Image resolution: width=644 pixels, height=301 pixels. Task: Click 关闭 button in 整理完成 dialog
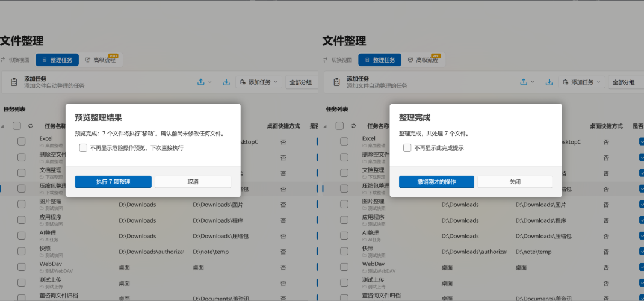point(515,182)
